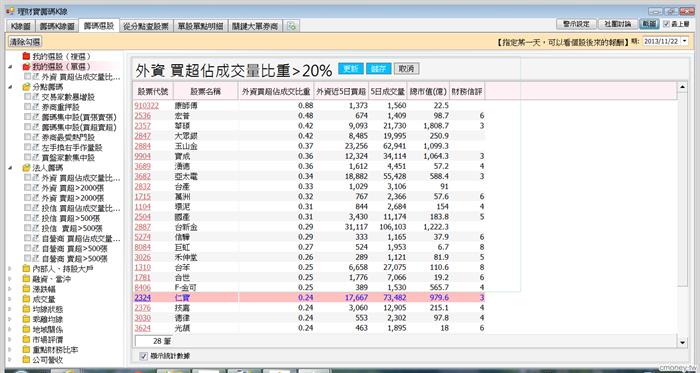Image resolution: width=700 pixels, height=373 pixels.
Task: Open the 社團討論 button
Action: pyautogui.click(x=618, y=24)
